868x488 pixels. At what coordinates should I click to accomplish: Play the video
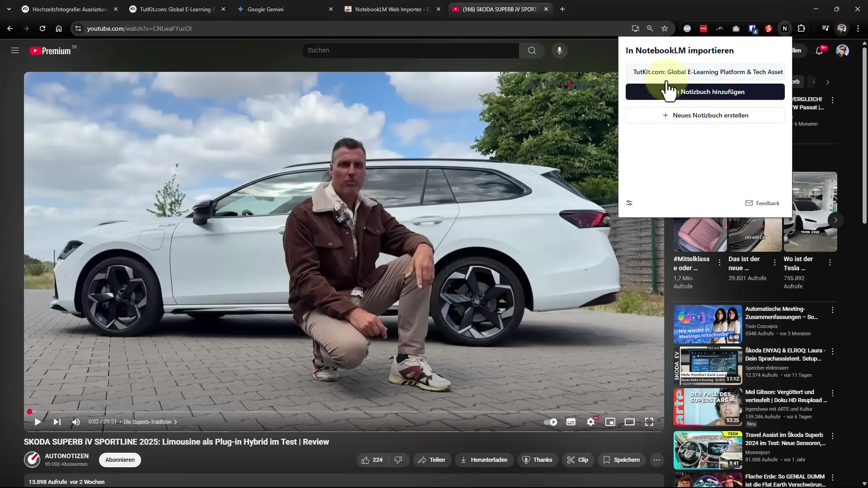[38, 422]
